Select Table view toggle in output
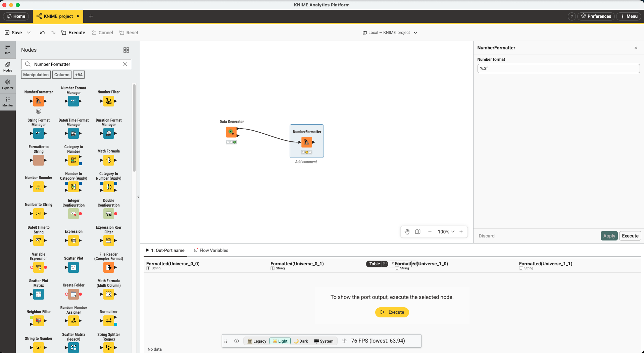Screen dimensions: 644x353 [x=375, y=264]
